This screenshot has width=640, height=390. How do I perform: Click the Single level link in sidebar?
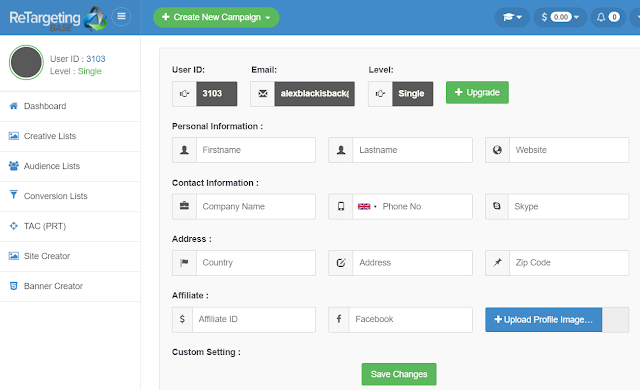pos(89,71)
